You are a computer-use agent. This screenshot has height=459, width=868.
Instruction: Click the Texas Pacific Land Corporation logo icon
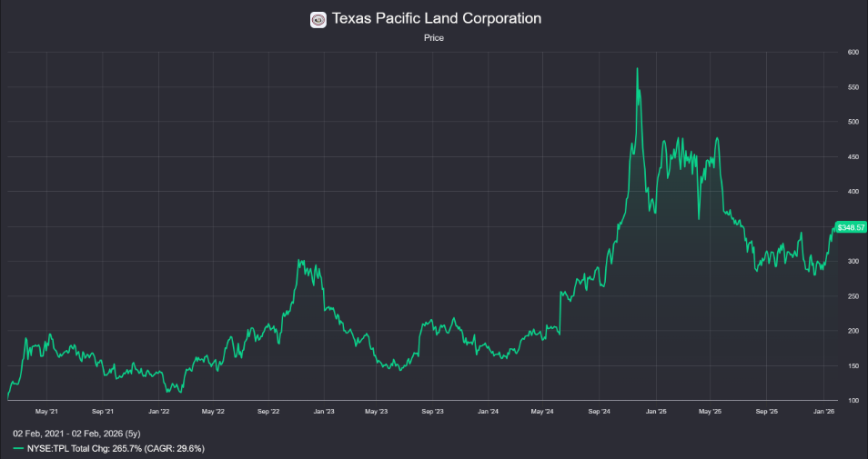tap(318, 20)
